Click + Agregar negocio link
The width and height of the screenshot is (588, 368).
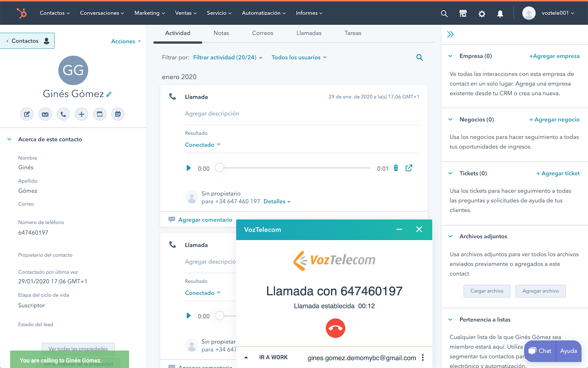[554, 120]
